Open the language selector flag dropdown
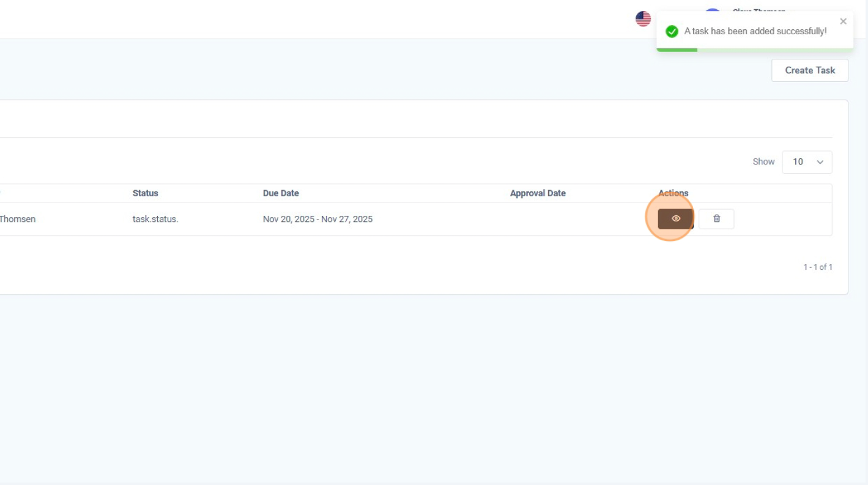 [x=643, y=18]
